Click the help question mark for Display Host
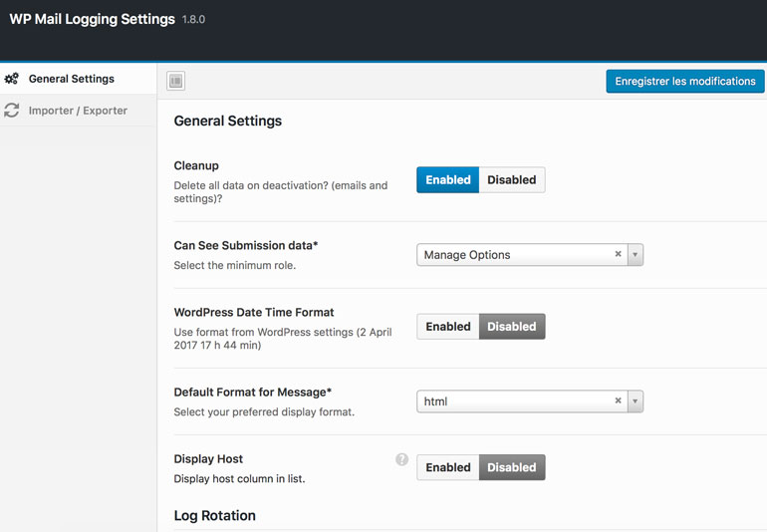Viewport: 767px width, 532px height. click(x=401, y=459)
